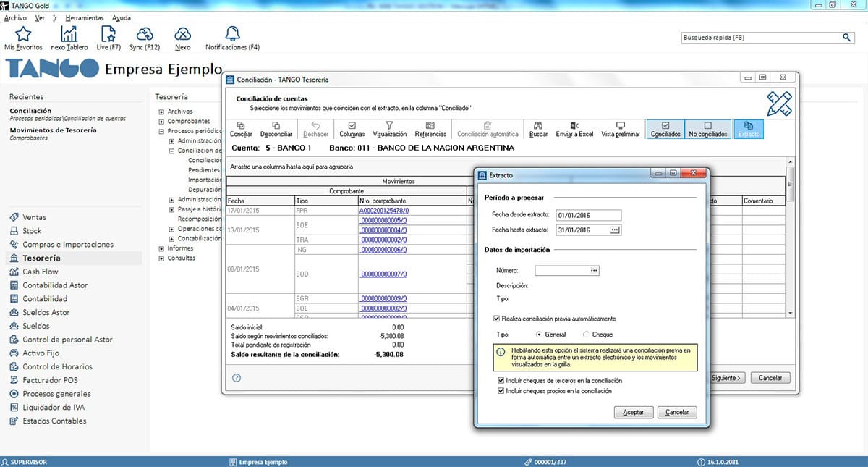868x467 pixels.
Task: Open the Stock module
Action: click(x=32, y=231)
